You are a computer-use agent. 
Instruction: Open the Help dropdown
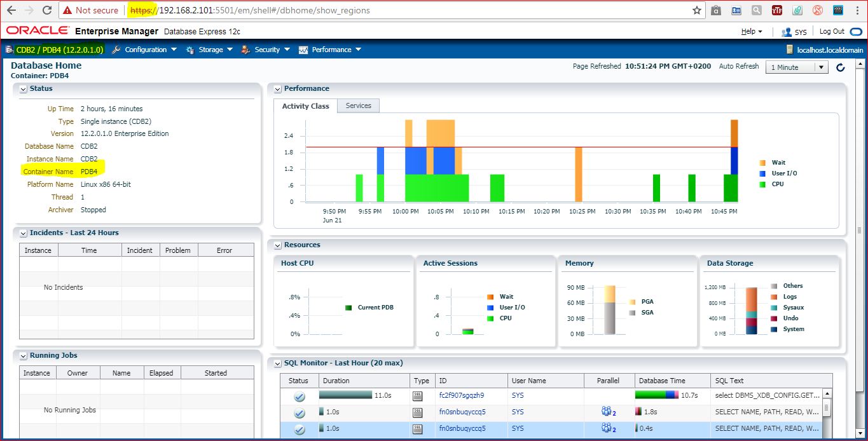[751, 32]
